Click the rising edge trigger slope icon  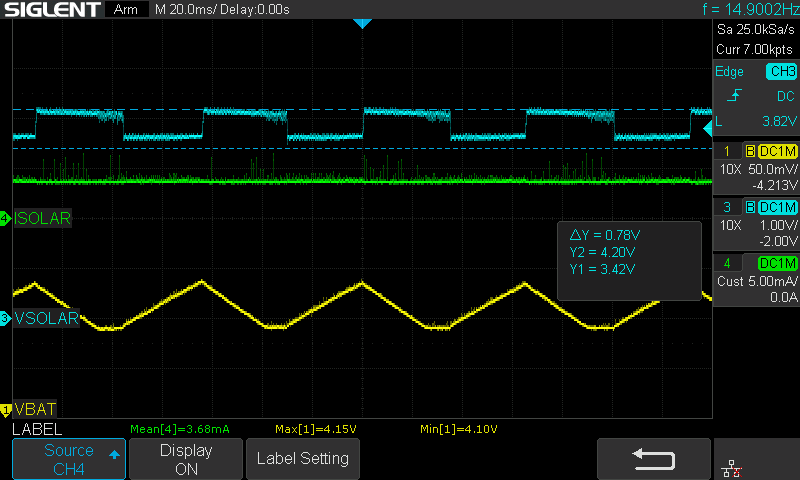click(734, 96)
